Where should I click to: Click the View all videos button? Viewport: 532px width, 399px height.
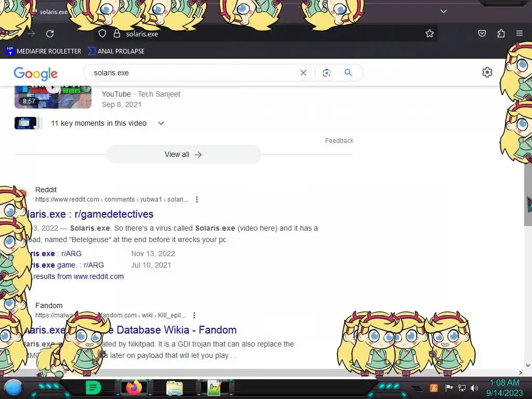[x=183, y=154]
